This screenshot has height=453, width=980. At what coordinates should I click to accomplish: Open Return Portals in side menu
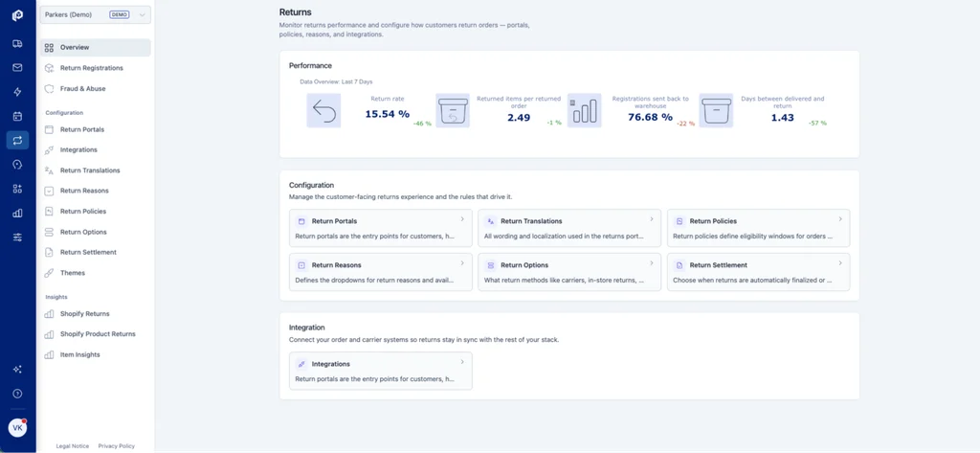(x=95, y=129)
